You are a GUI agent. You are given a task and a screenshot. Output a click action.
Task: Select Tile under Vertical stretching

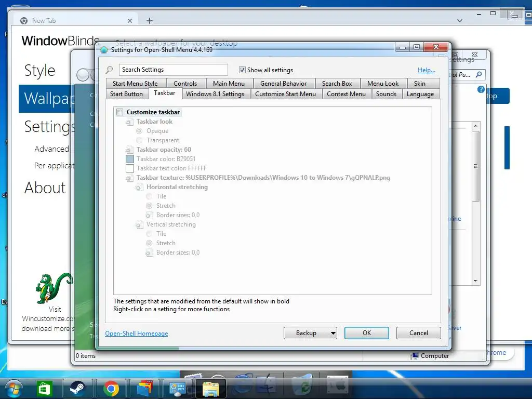(x=149, y=234)
